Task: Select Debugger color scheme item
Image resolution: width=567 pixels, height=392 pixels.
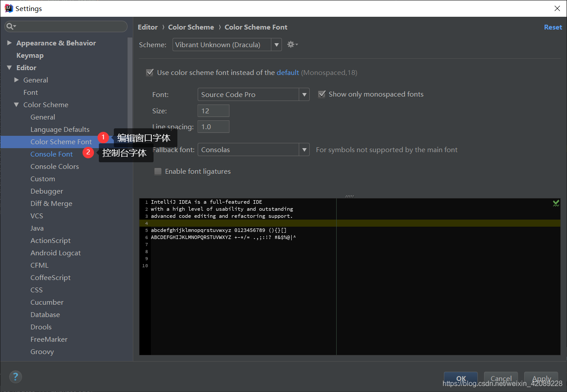Action: tap(47, 191)
